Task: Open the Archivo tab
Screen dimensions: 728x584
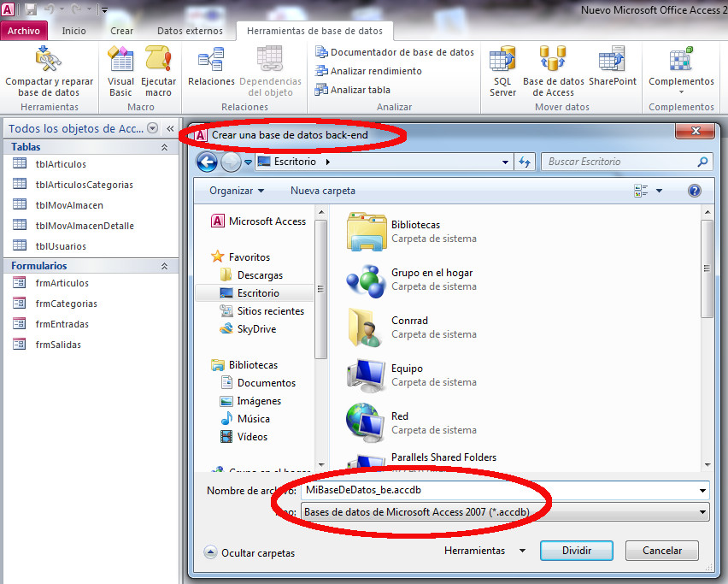Action: tap(24, 31)
